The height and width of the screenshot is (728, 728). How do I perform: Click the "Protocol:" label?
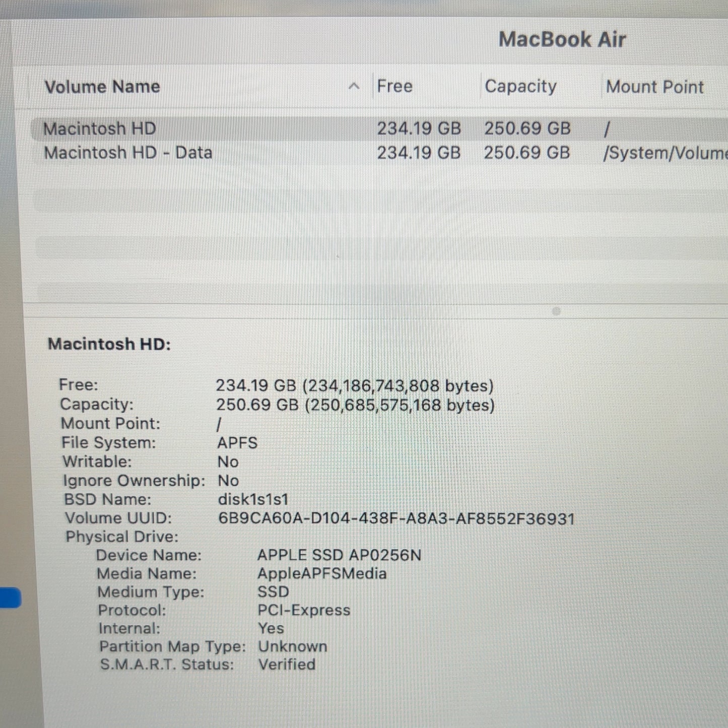[x=132, y=610]
